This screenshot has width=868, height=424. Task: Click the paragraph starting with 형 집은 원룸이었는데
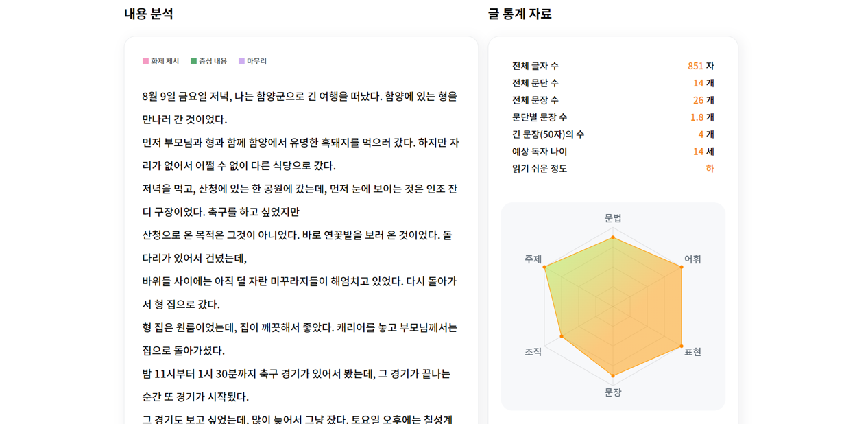click(300, 339)
